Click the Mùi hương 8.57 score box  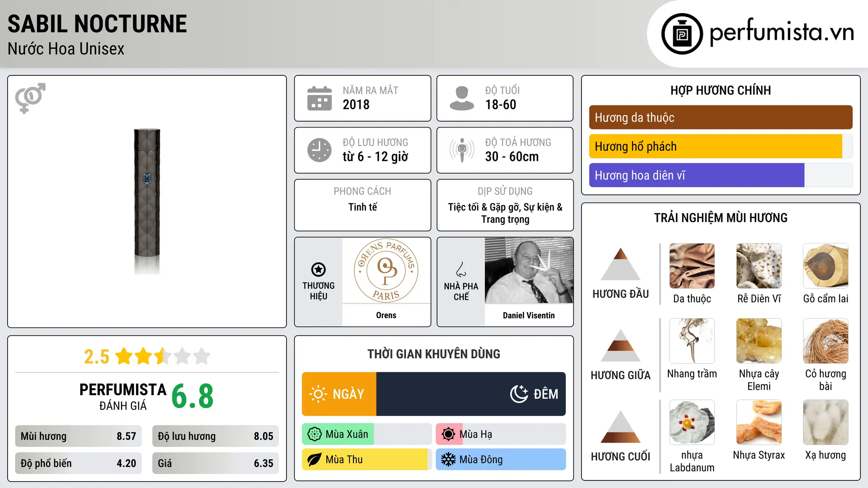[78, 436]
